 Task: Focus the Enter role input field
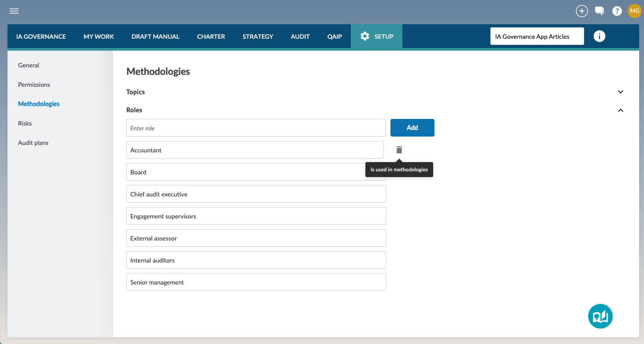(x=256, y=128)
